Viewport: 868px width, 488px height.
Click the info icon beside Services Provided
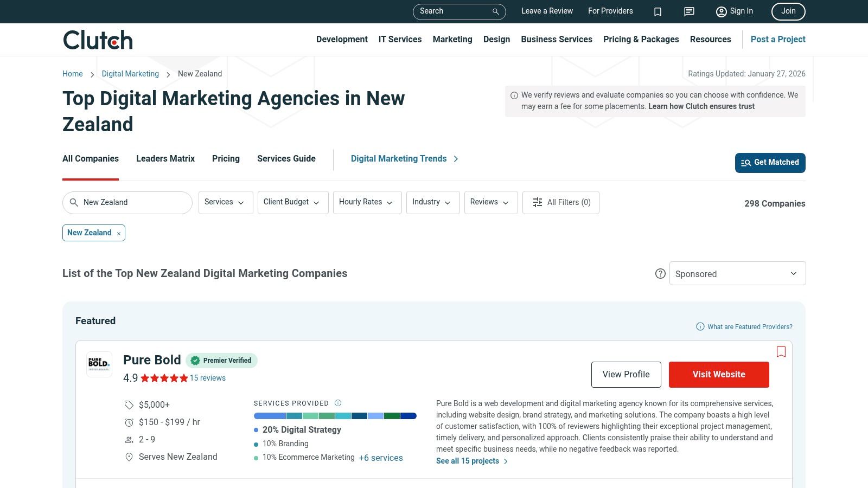[x=337, y=403]
